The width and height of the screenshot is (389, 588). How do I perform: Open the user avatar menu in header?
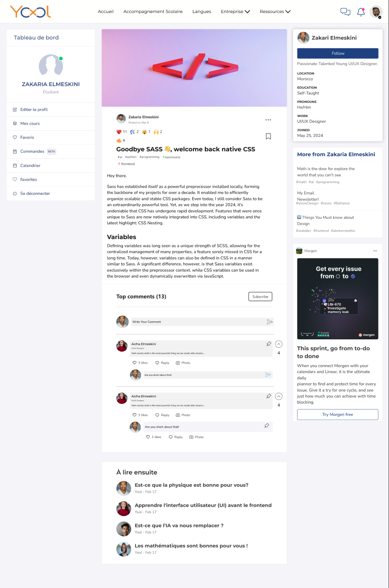[376, 12]
